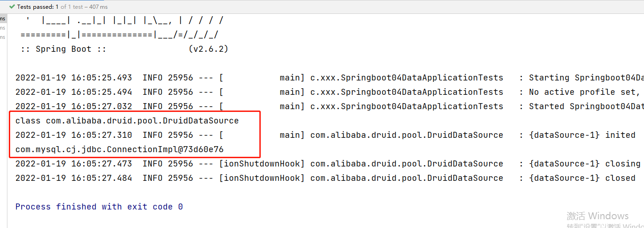Click the green tests-passed checkmark icon

[12, 7]
